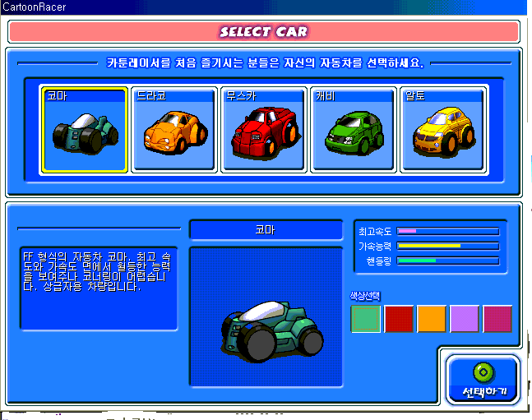The image size is (532, 420).
Task: Click the 핸들링 handling bar
Action: (448, 261)
